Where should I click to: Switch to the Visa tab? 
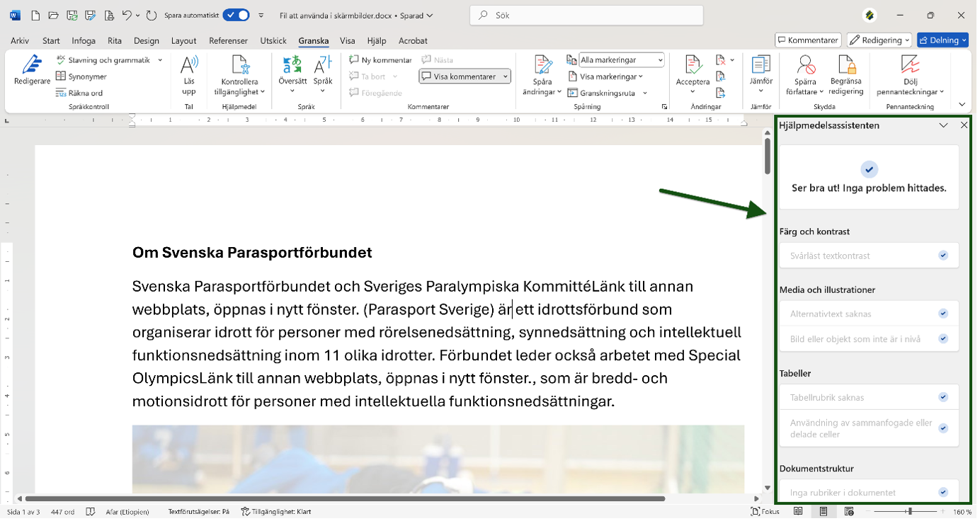(x=347, y=41)
